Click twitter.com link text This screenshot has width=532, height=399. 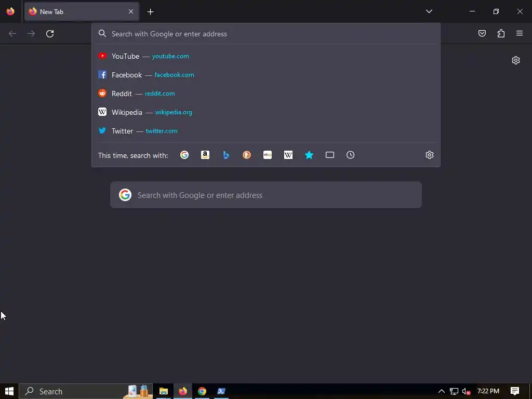coord(162,130)
